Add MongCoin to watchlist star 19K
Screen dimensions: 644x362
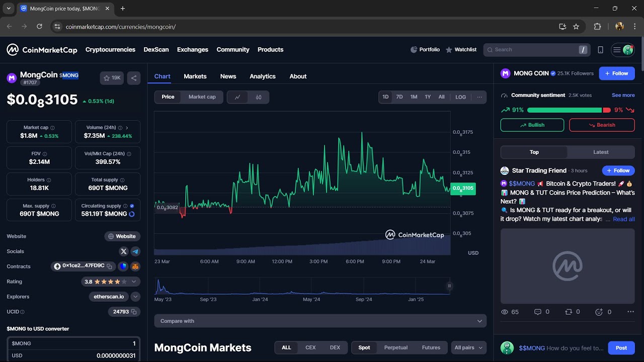coord(112,78)
